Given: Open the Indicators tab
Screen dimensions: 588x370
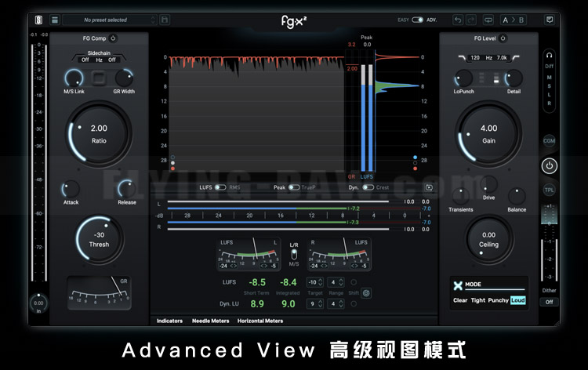Looking at the screenshot, I should 169,321.
